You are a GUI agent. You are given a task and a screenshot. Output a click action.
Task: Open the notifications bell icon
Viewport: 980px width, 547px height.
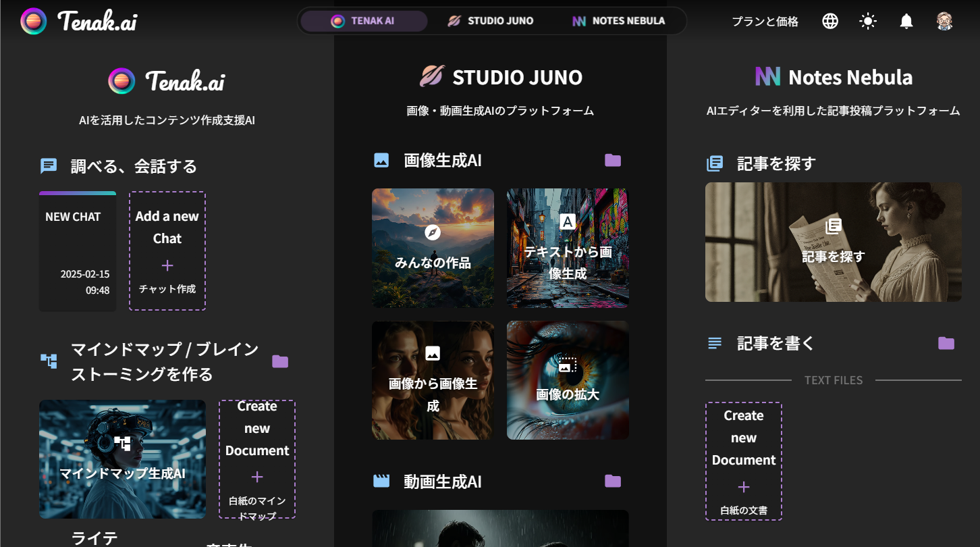(906, 20)
